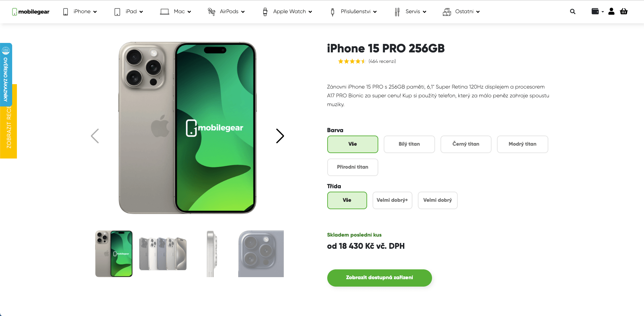
Task: Open the Servis menu
Action: coord(411,11)
